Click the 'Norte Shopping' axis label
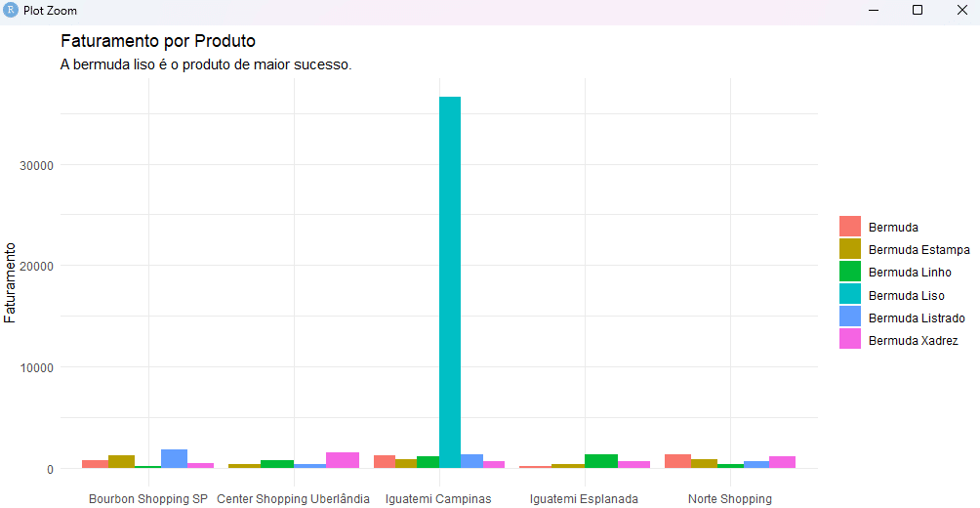 point(730,498)
